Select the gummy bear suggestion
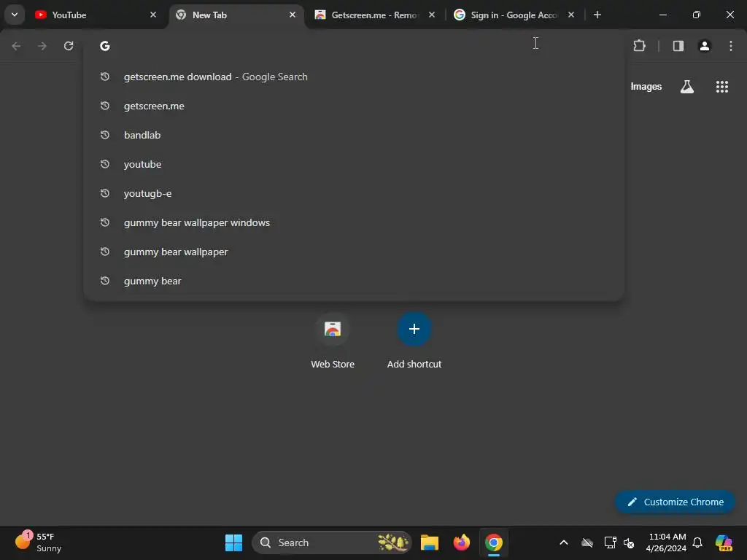747x560 pixels. [x=354, y=281]
